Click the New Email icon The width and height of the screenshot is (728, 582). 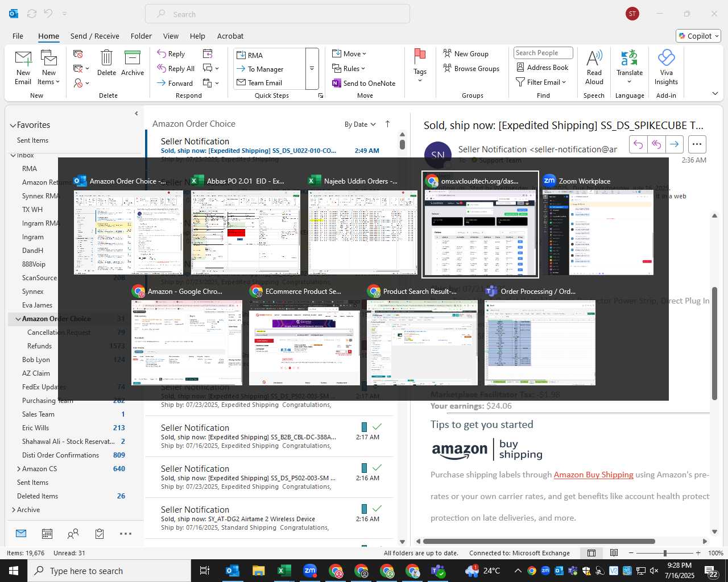23,68
